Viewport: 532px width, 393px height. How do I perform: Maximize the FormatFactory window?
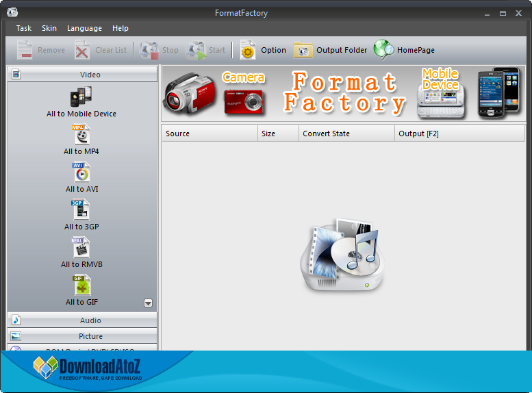point(503,13)
